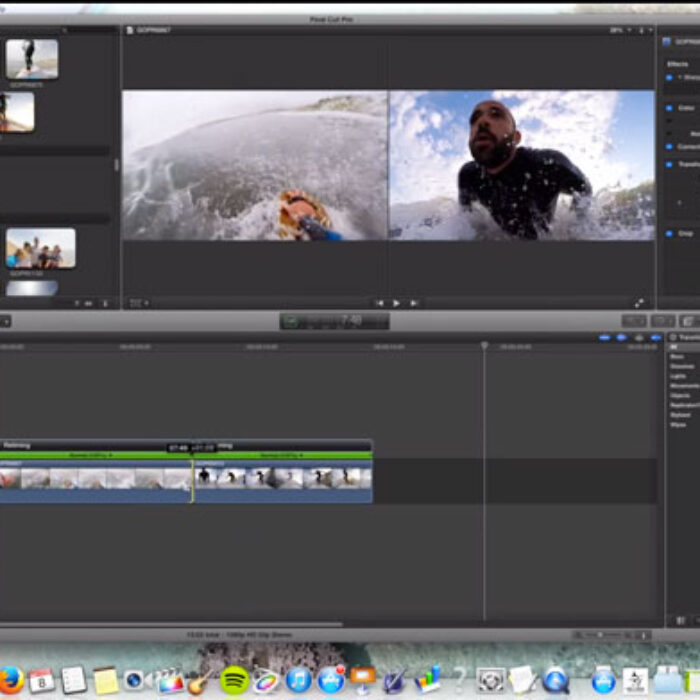The height and width of the screenshot is (700, 700).
Task: Select the wave clip in the timeline
Action: (96, 482)
